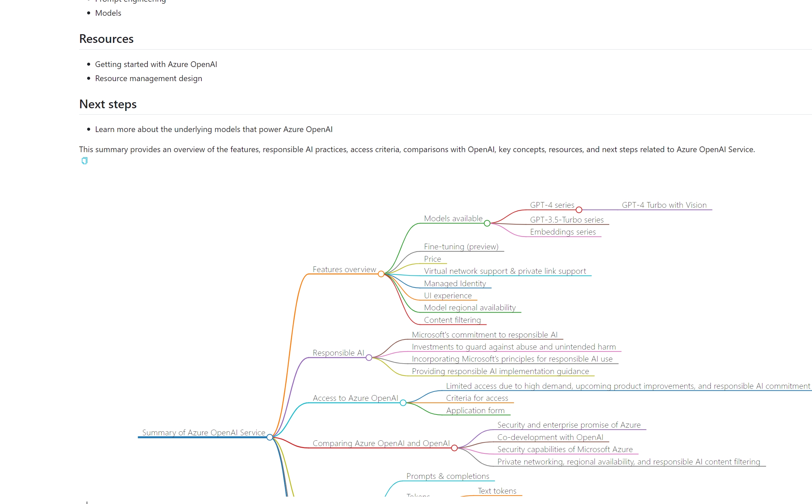This screenshot has height=504, width=812.
Task: Select the 'Responsible AI' branch label
Action: (338, 353)
